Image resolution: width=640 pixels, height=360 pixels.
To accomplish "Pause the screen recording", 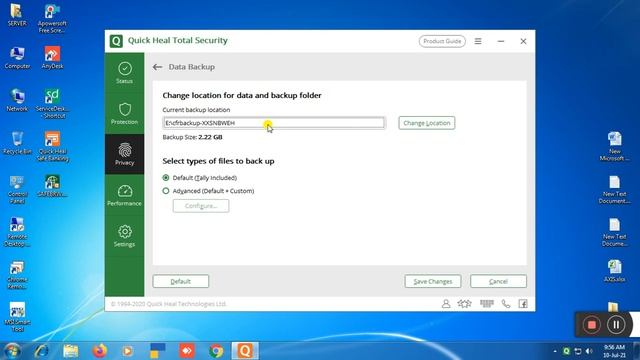I will pos(616,325).
